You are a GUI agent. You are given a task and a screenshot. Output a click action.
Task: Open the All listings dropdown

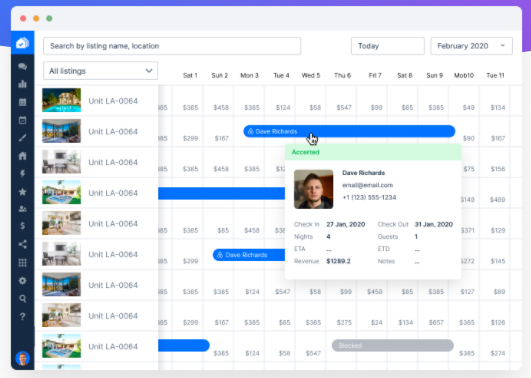pyautogui.click(x=100, y=71)
